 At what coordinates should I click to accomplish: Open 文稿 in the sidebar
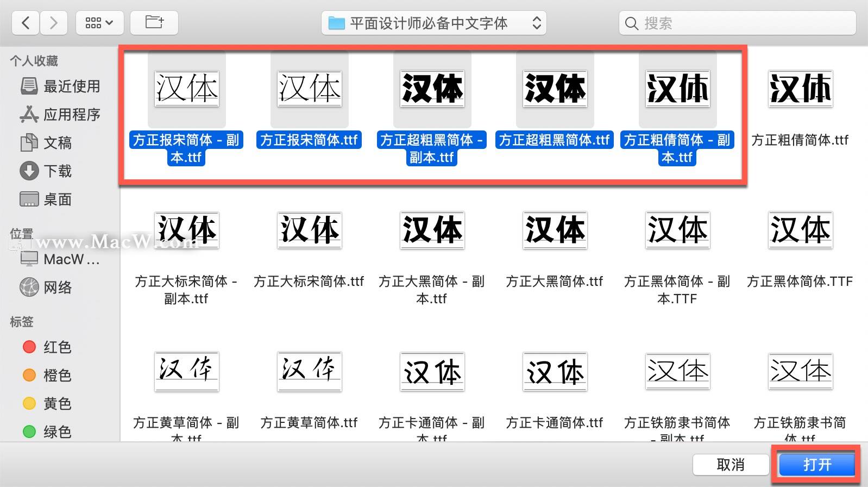[x=46, y=142]
